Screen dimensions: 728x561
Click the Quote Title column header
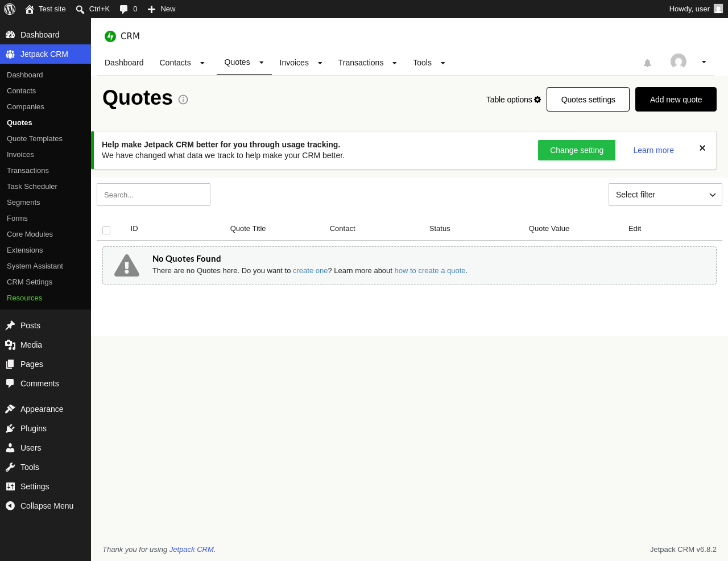pyautogui.click(x=248, y=229)
